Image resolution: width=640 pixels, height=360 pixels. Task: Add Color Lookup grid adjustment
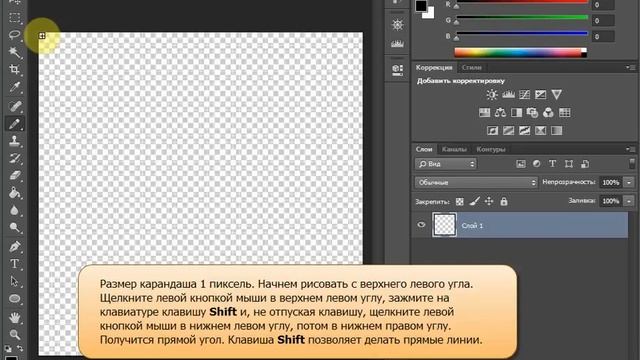coord(564,113)
